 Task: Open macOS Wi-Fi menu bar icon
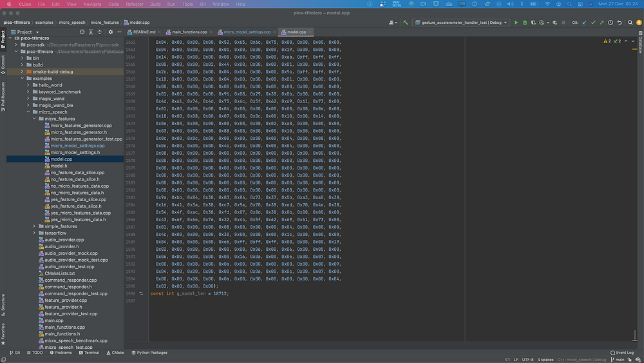tap(547, 4)
